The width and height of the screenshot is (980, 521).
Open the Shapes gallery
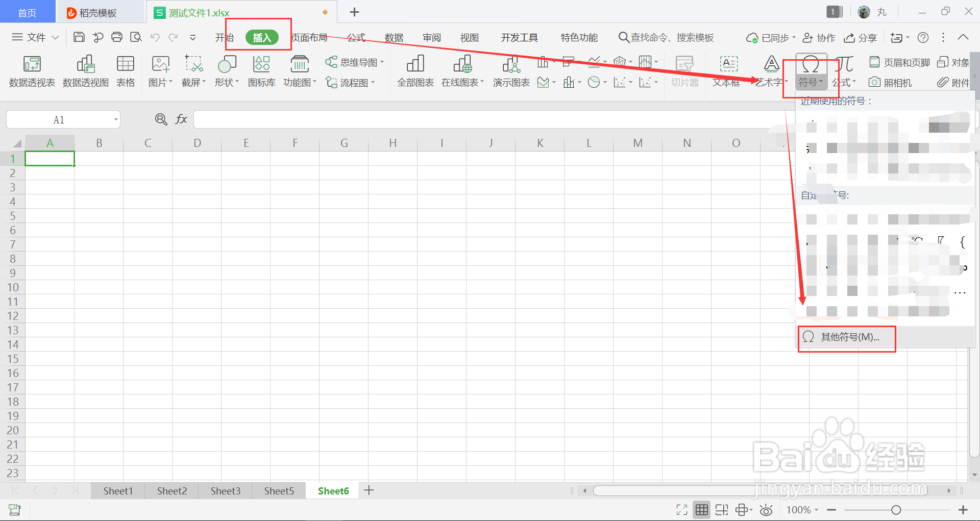click(226, 71)
